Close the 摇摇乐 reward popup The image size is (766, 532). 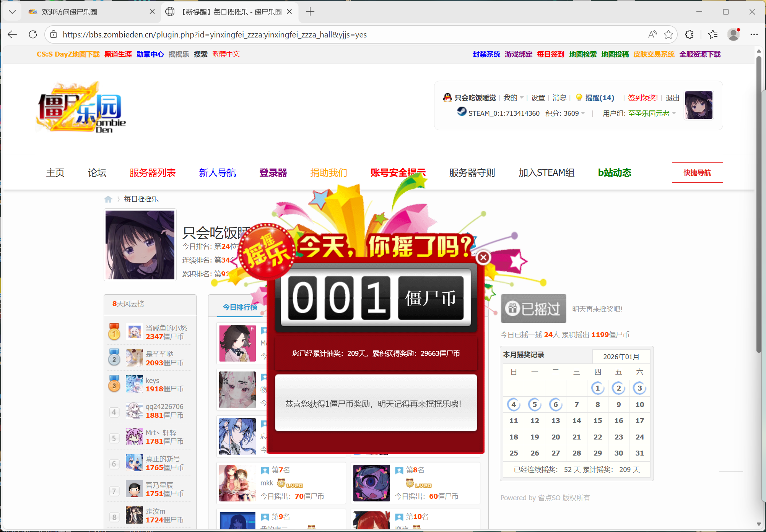coord(483,258)
